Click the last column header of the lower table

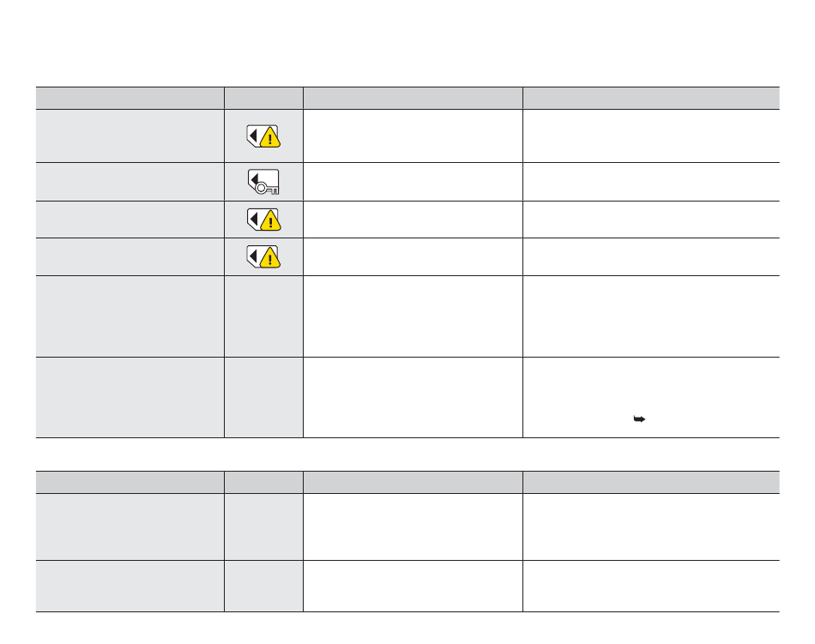tap(651, 483)
